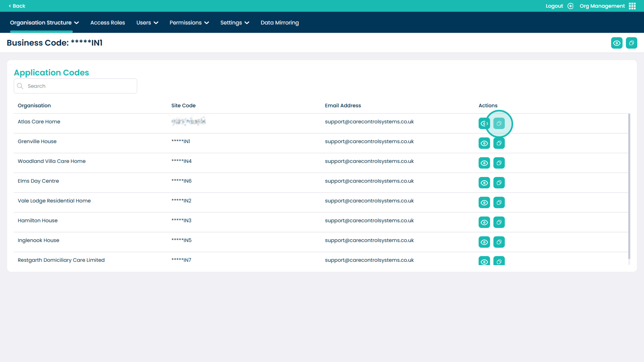Copy the Woodland Villa Care Home site code
644x362 pixels.
point(499,163)
